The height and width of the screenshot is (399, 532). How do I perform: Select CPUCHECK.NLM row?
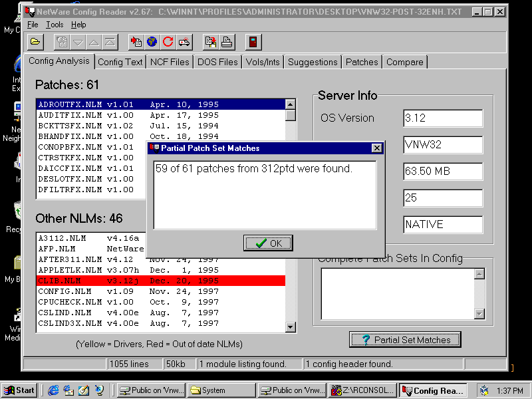161,302
